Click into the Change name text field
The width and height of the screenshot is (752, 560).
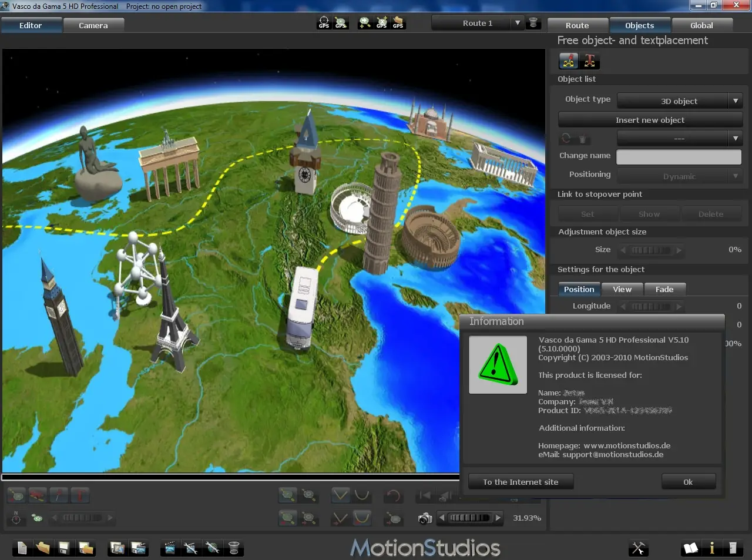click(x=679, y=157)
